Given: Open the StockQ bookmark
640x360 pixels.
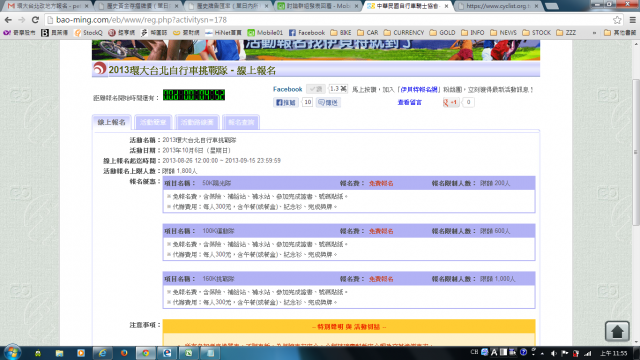Looking at the screenshot, I should (89, 33).
